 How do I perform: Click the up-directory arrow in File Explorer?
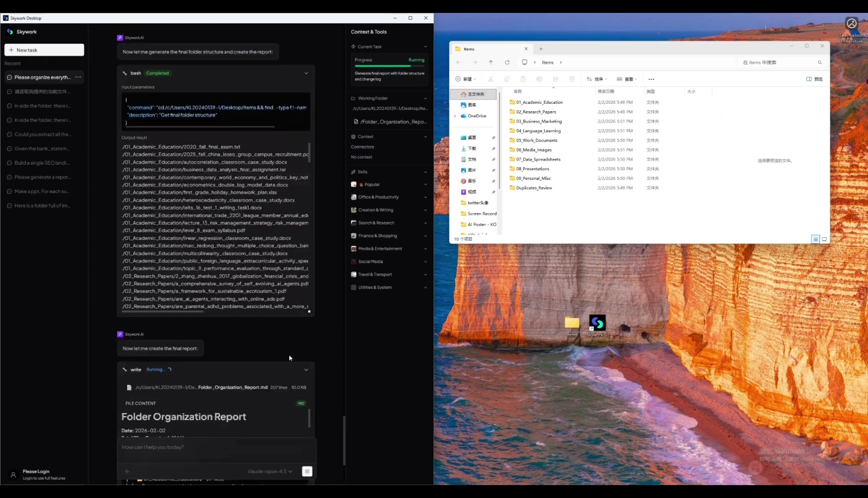[x=491, y=62]
